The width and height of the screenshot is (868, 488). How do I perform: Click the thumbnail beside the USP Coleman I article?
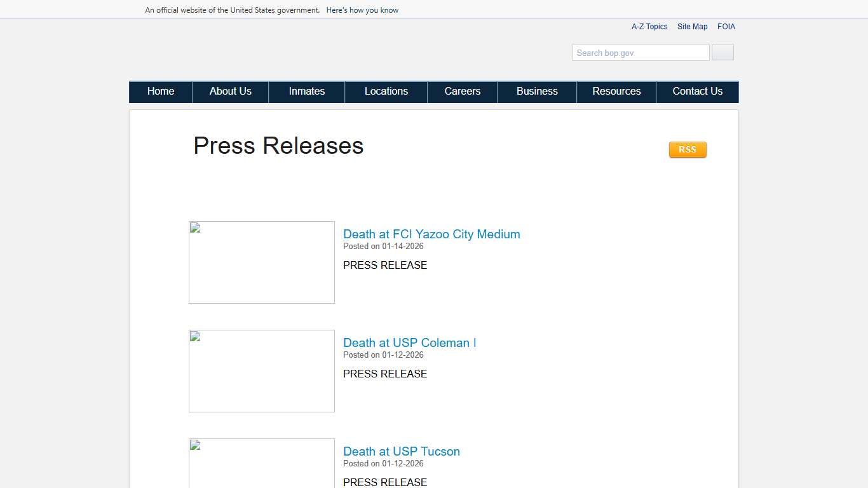click(x=261, y=370)
